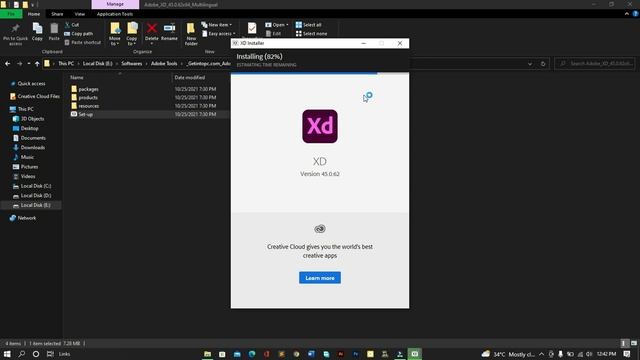Click Paste shortcut in the ribbon
Viewport: 640px width, 360px height.
[82, 42]
